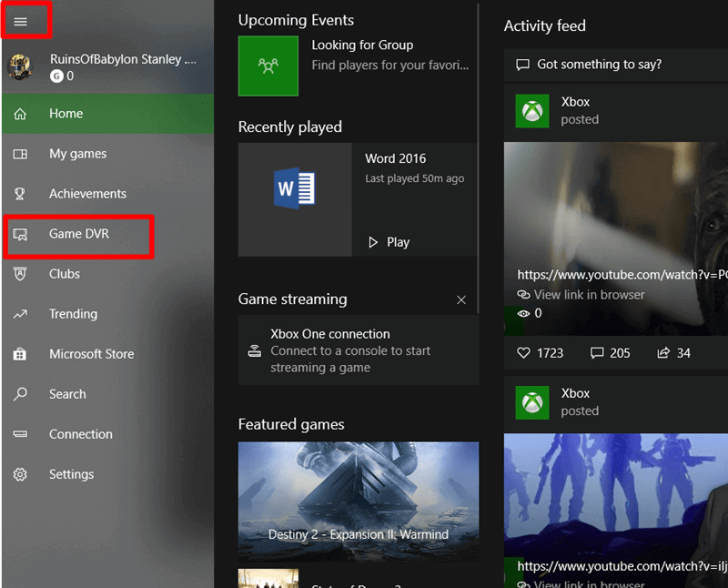The width and height of the screenshot is (728, 588).
Task: Play Word 2016 from Recently played
Action: (389, 241)
